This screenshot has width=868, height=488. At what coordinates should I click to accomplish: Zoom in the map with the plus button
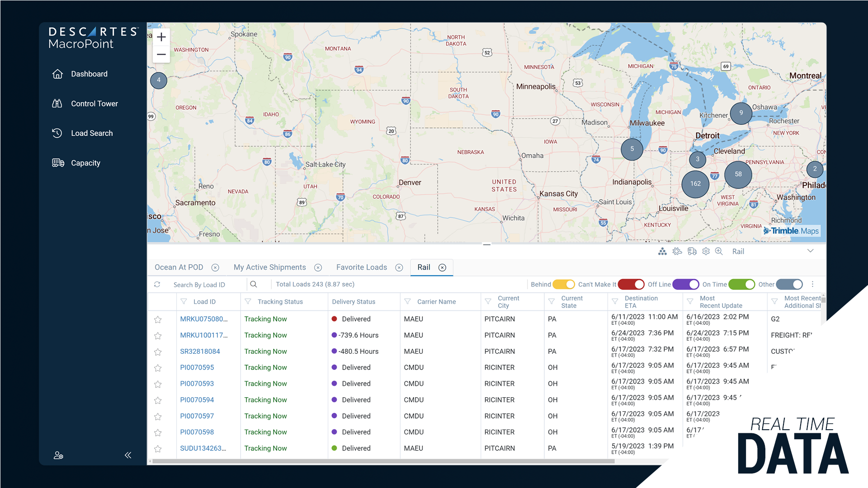point(161,38)
